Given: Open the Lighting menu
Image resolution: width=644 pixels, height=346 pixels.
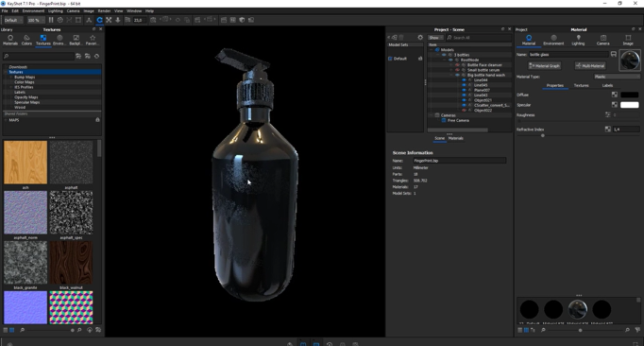Looking at the screenshot, I should tap(56, 10).
